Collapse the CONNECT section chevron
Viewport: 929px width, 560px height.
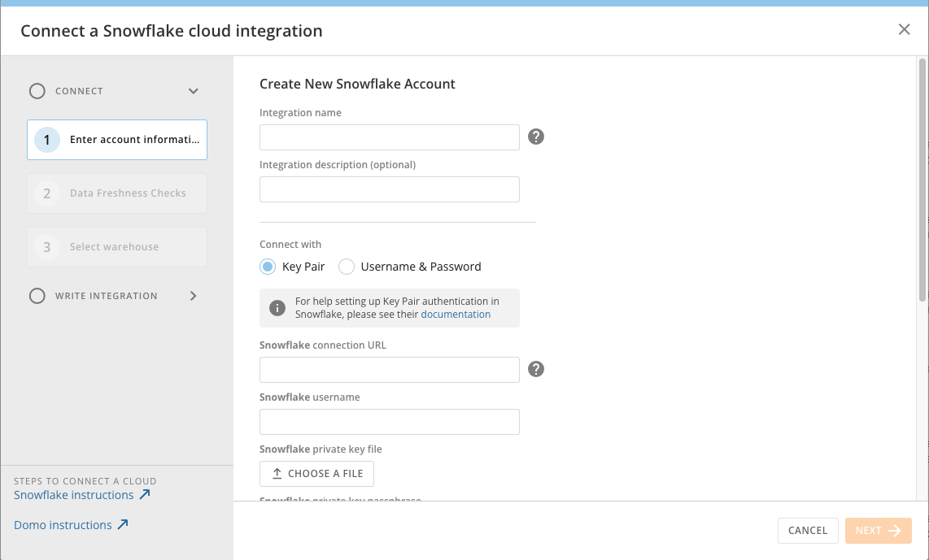193,91
